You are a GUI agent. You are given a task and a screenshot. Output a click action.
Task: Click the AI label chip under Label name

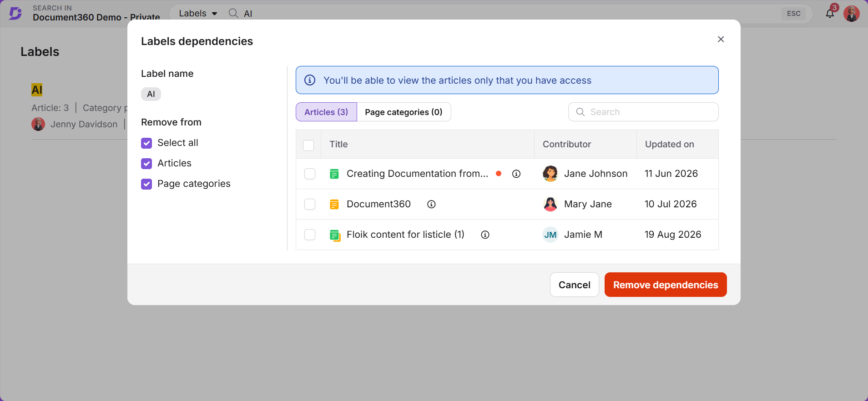tap(151, 94)
